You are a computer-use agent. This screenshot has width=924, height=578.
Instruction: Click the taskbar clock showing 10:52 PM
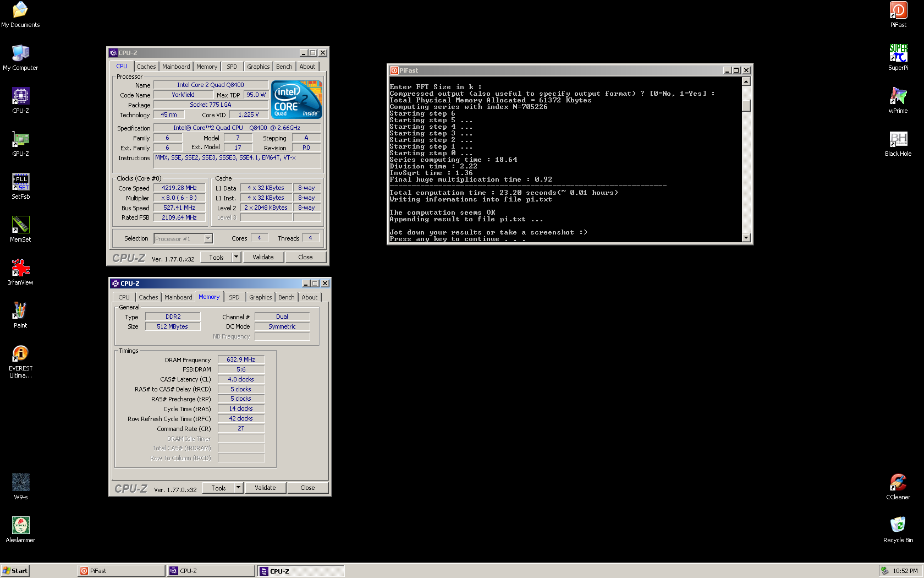[x=905, y=571]
